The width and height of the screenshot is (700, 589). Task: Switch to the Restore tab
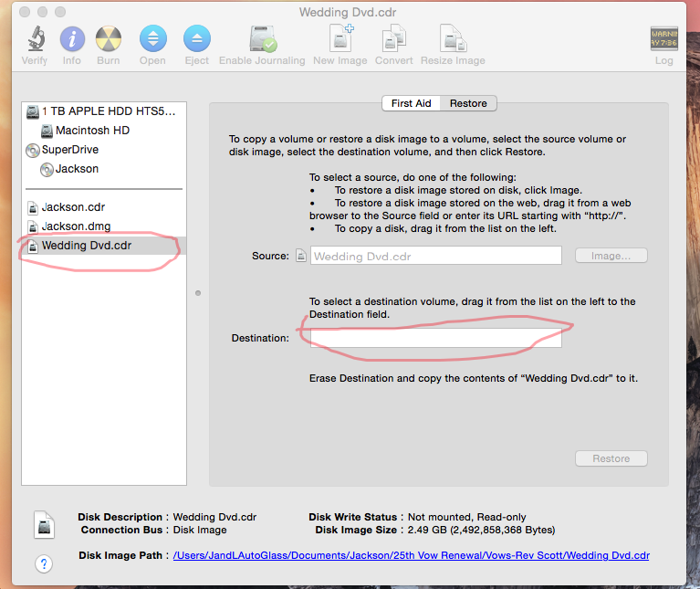tap(468, 103)
